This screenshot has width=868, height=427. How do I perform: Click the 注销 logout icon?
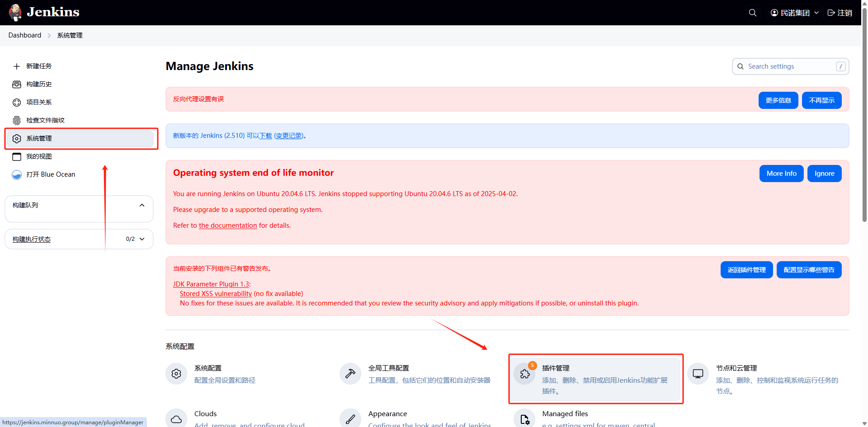tap(831, 13)
